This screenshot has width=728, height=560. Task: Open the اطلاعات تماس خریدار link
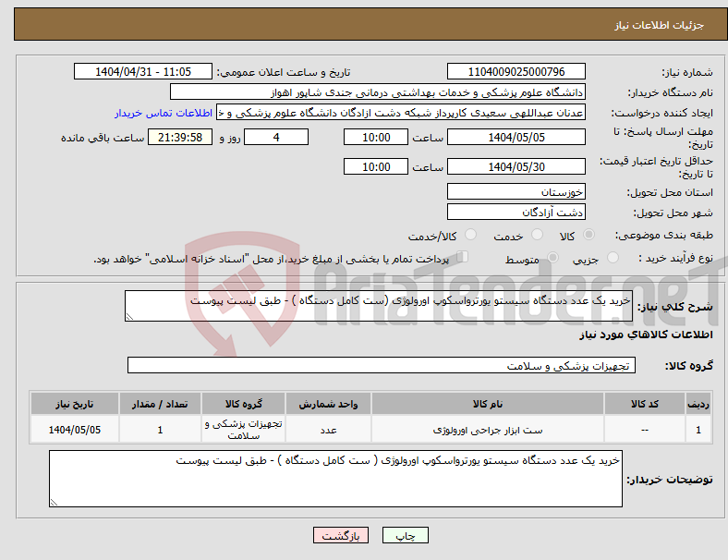click(164, 113)
